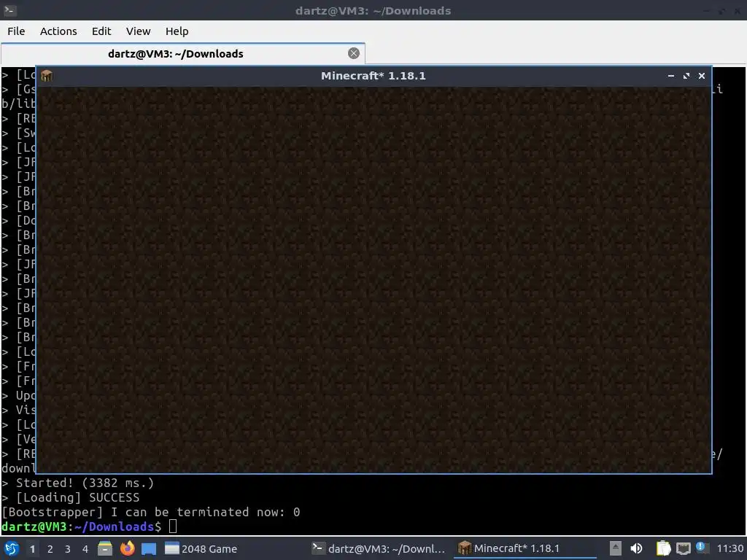
Task: Click the network monitor tray icon
Action: click(683, 548)
